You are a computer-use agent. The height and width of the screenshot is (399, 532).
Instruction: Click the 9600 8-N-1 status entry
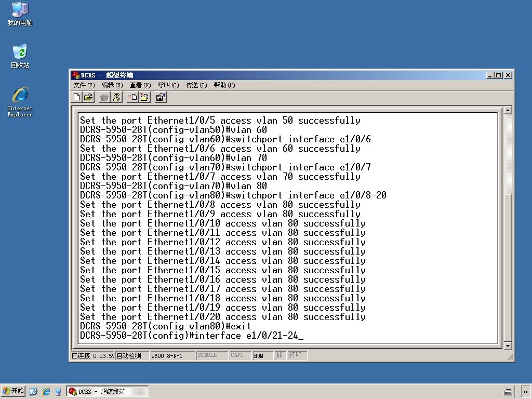172,355
